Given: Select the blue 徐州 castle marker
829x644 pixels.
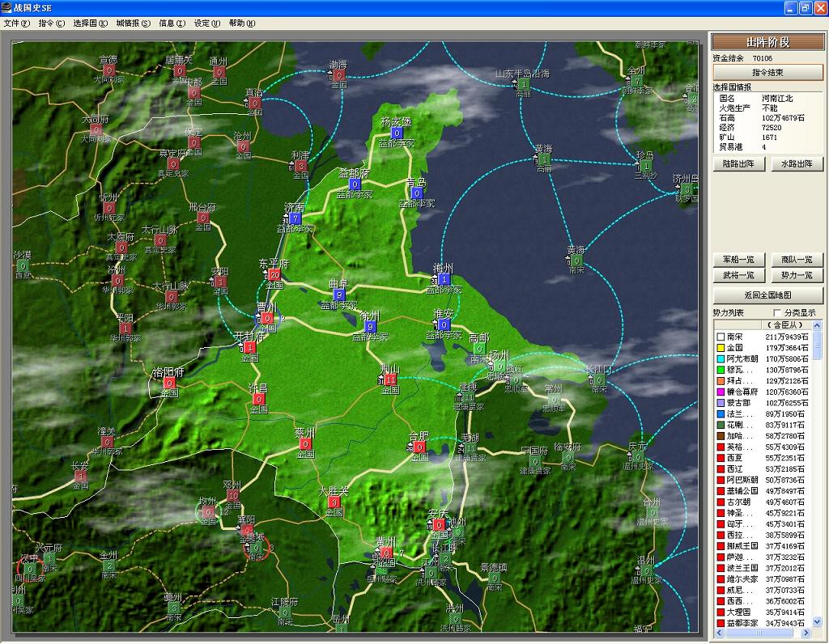Looking at the screenshot, I should pyautogui.click(x=370, y=327).
